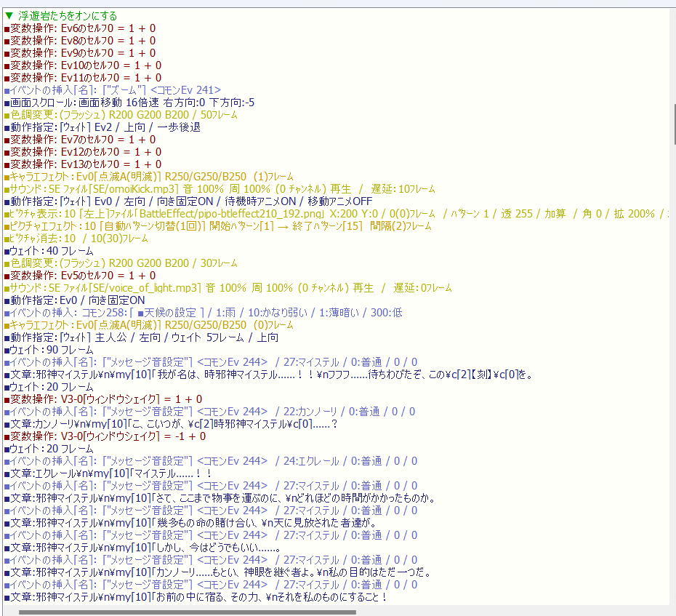This screenshot has width=676, height=616.
Task: Select the ウィンドウシェイク = -1 + 0 line
Action: click(108, 436)
